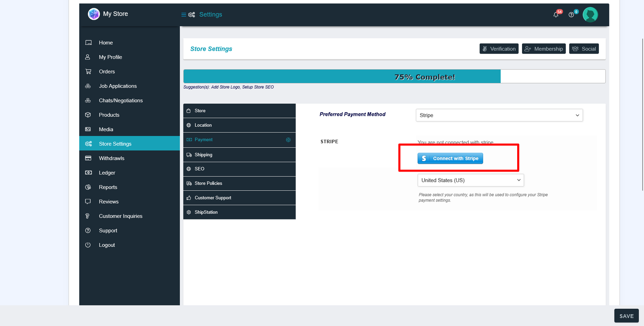Viewport: 644px width, 326px height.
Task: Go to Withdrawls in sidebar
Action: [111, 158]
